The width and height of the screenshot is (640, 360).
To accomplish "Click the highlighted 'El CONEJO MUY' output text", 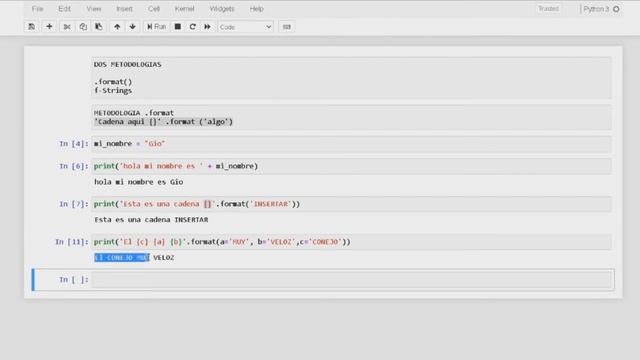I will 122,258.
